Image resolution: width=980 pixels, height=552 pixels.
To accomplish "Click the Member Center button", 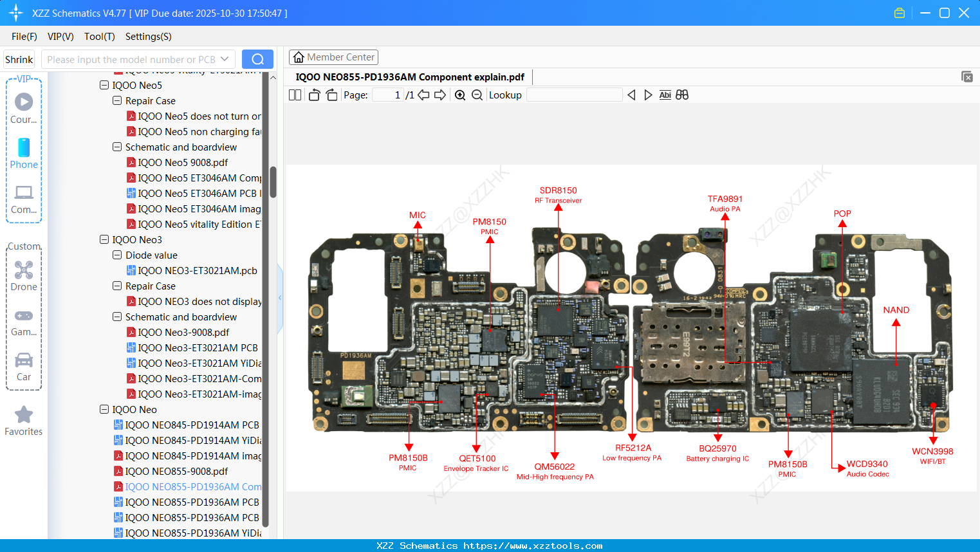I will pyautogui.click(x=333, y=57).
